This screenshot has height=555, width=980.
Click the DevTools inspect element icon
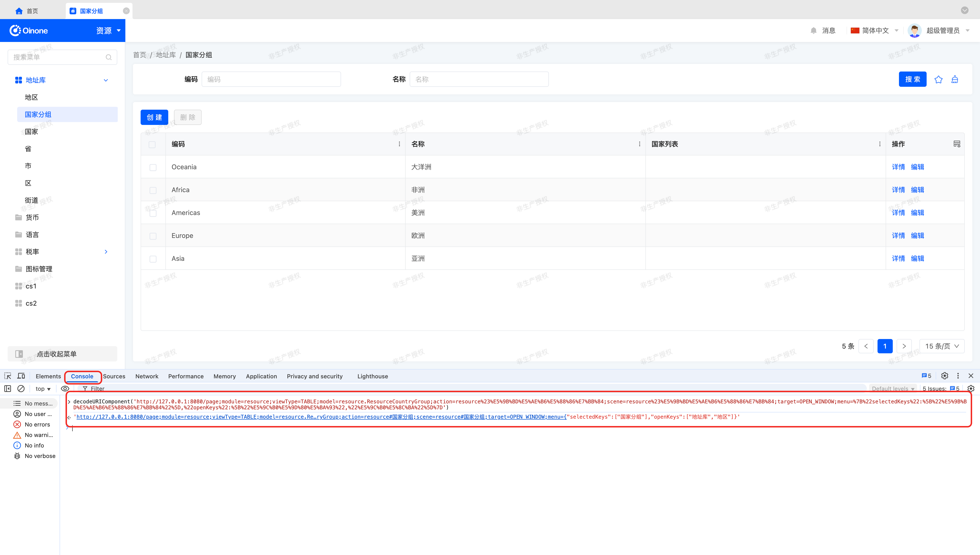tap(8, 376)
